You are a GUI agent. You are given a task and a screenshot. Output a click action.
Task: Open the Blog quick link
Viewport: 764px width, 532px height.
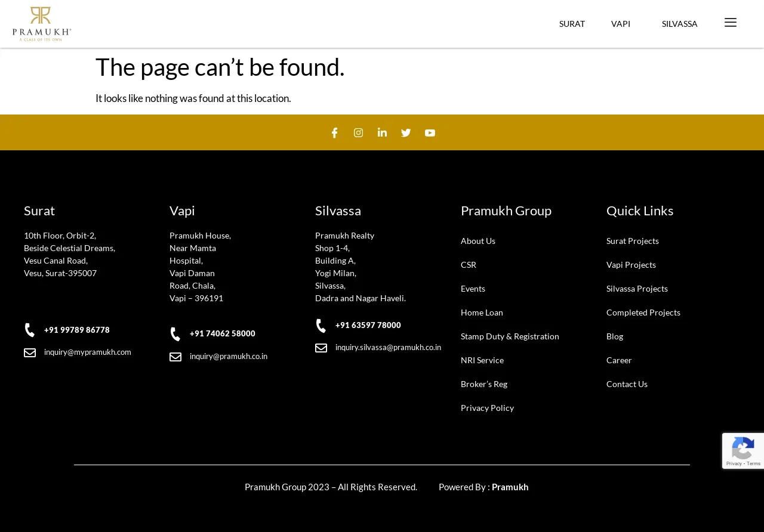tap(615, 336)
